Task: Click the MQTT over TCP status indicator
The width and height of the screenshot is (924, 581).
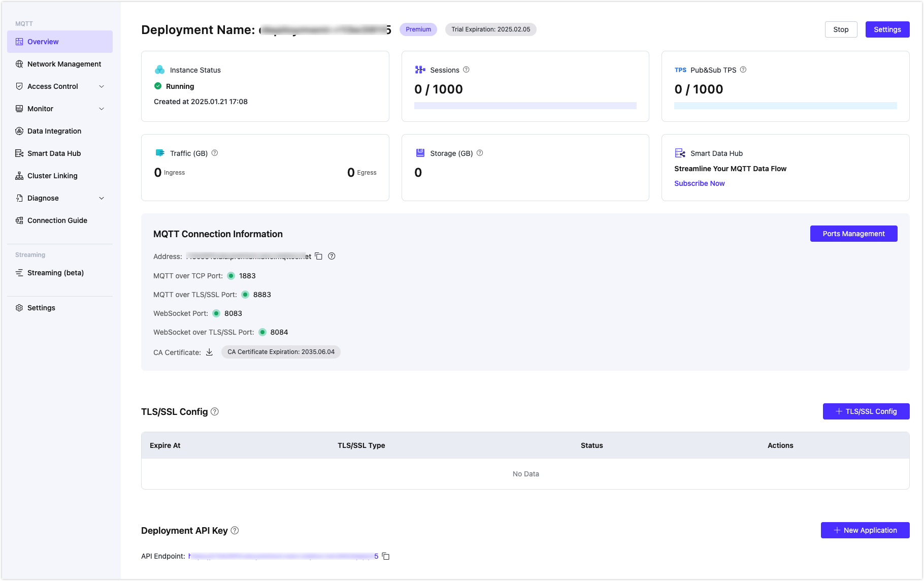Action: point(231,276)
